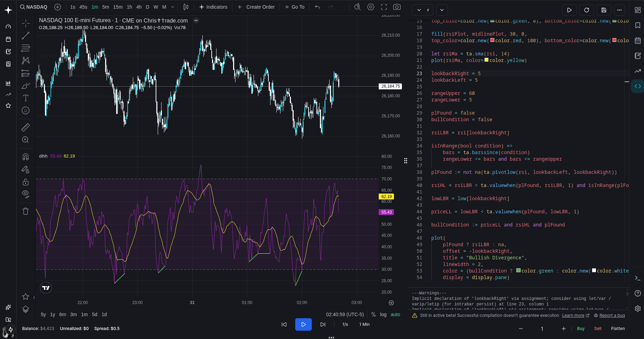Run the script in the code editor
This screenshot has width=644, height=339.
(x=569, y=10)
